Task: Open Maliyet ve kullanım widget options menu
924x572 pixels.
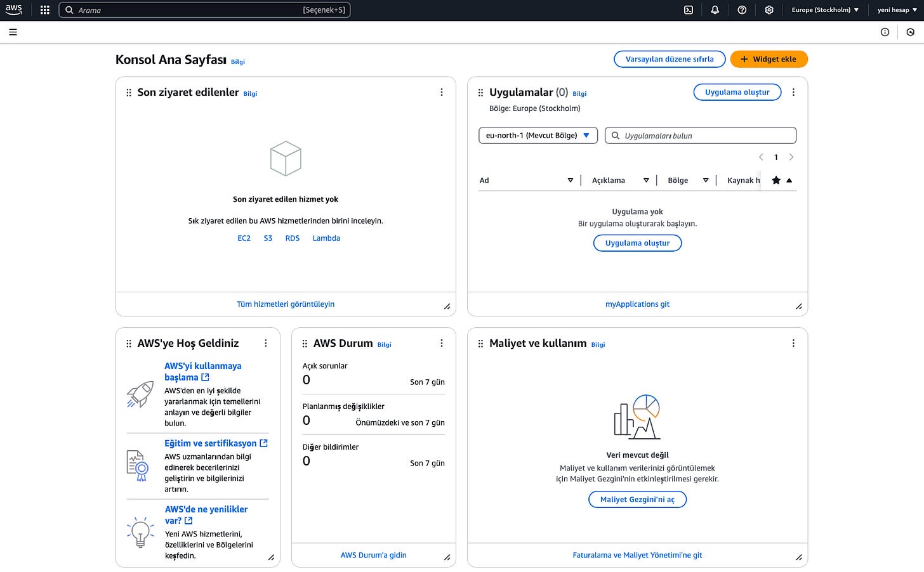Action: pos(793,343)
